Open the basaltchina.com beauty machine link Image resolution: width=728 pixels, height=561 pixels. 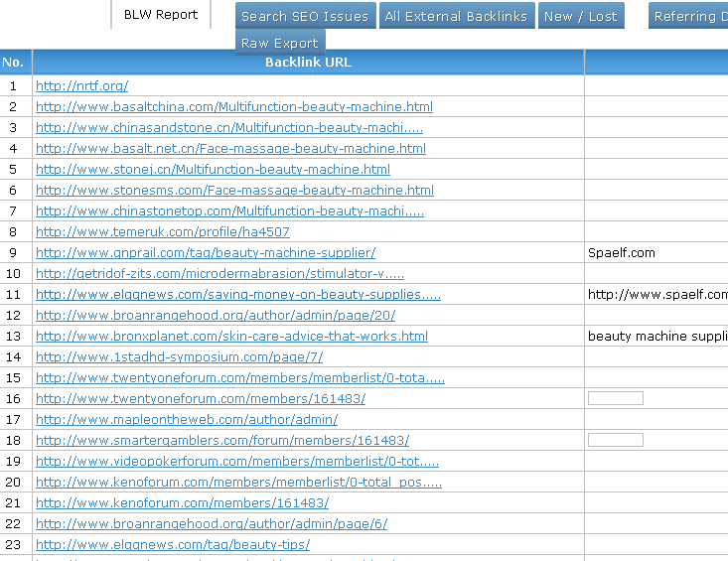(x=234, y=106)
